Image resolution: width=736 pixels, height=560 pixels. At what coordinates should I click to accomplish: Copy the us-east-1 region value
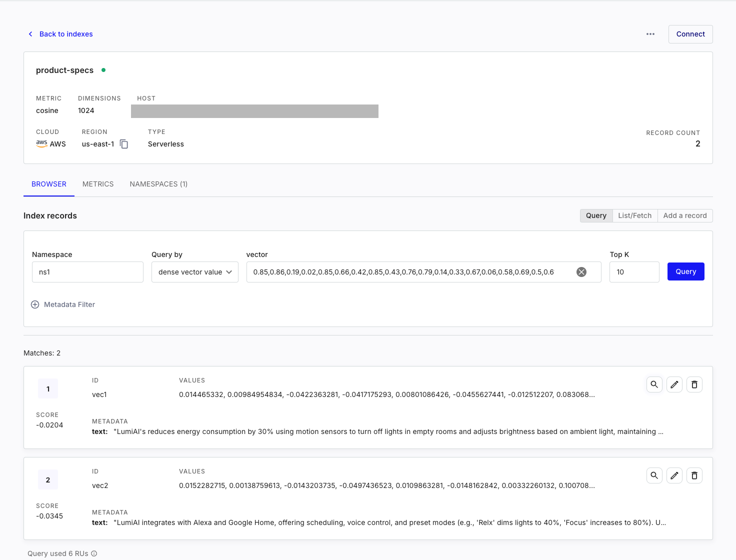124,144
